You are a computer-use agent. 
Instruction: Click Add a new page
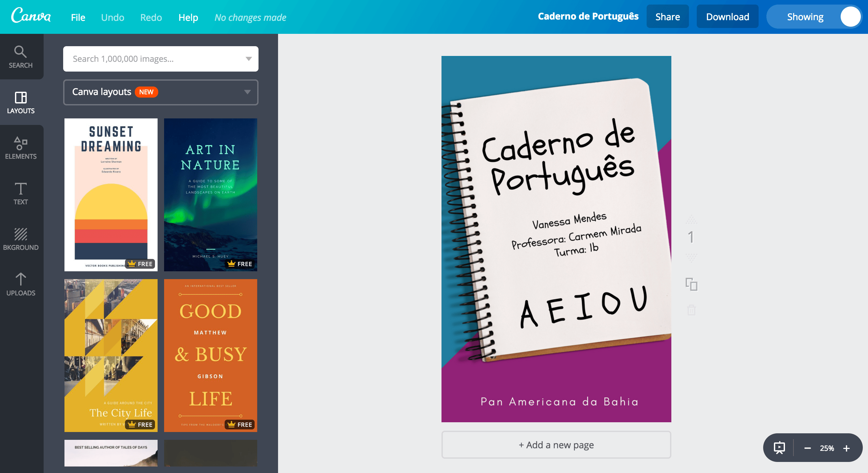point(556,445)
